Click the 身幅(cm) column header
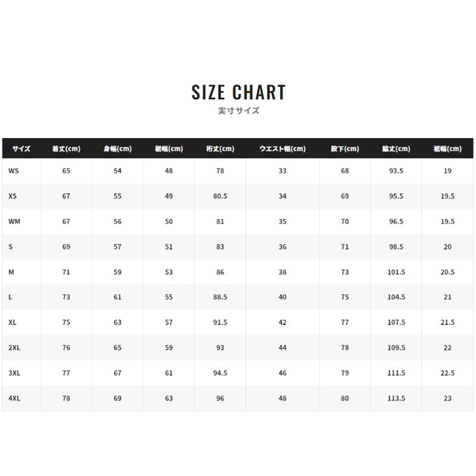The image size is (476, 476). pyautogui.click(x=118, y=149)
